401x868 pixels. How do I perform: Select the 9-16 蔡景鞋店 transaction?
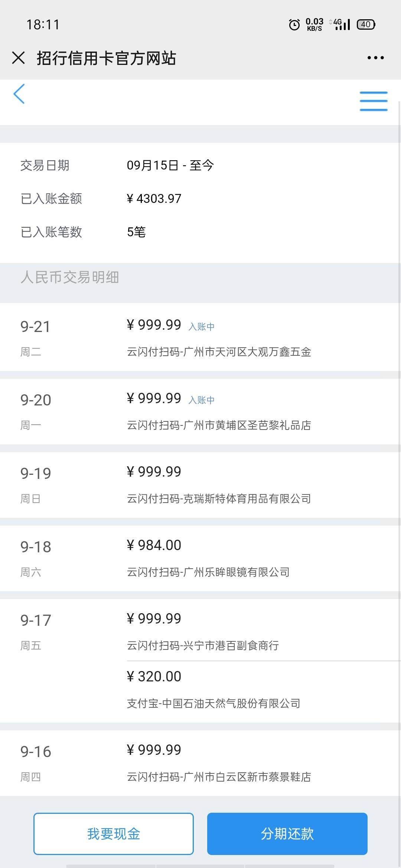tap(200, 763)
